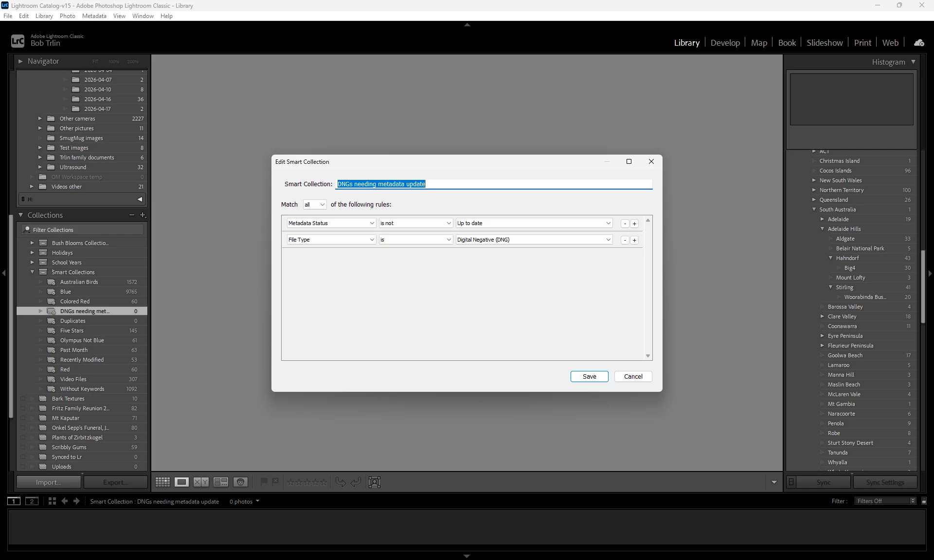Toggle sync checkbox for Mt Kaputar collection
Image resolution: width=934 pixels, height=560 pixels.
(x=22, y=418)
